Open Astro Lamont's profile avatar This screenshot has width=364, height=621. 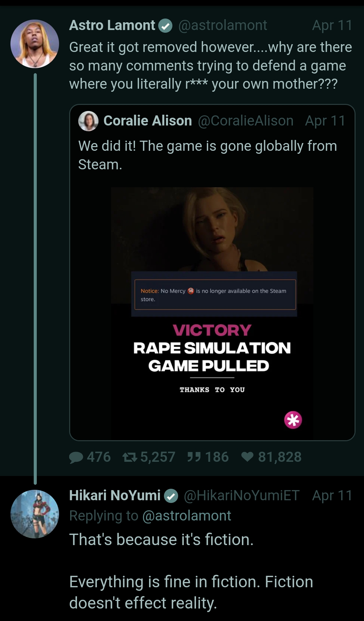pyautogui.click(x=35, y=44)
